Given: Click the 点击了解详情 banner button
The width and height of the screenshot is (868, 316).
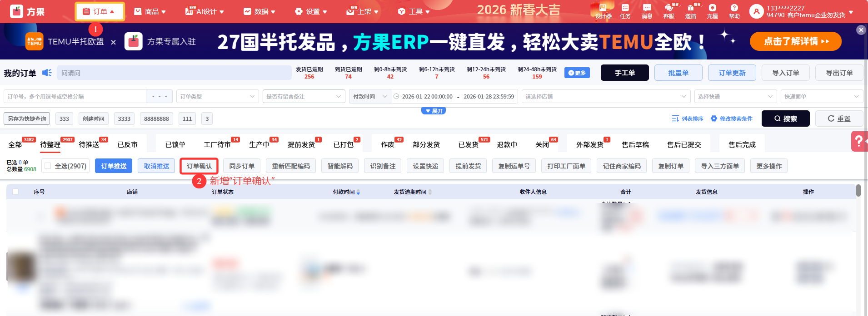Looking at the screenshot, I should click(796, 41).
